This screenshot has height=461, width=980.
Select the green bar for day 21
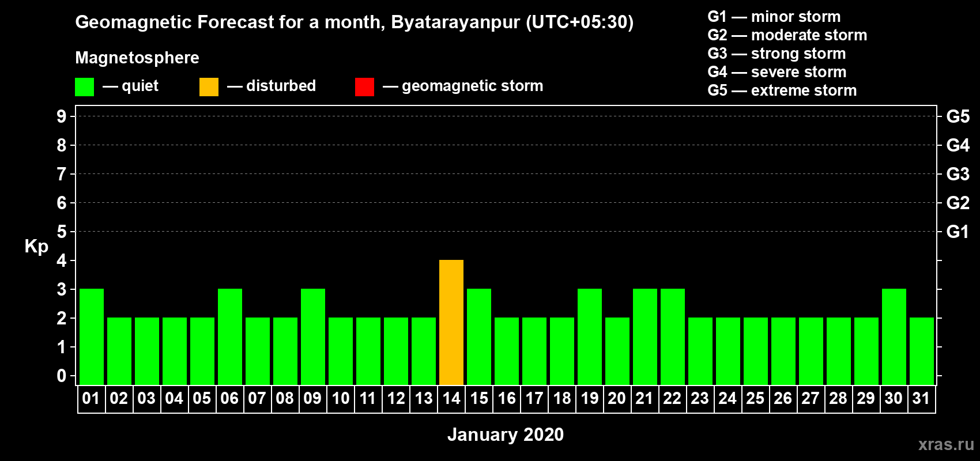[645, 337]
